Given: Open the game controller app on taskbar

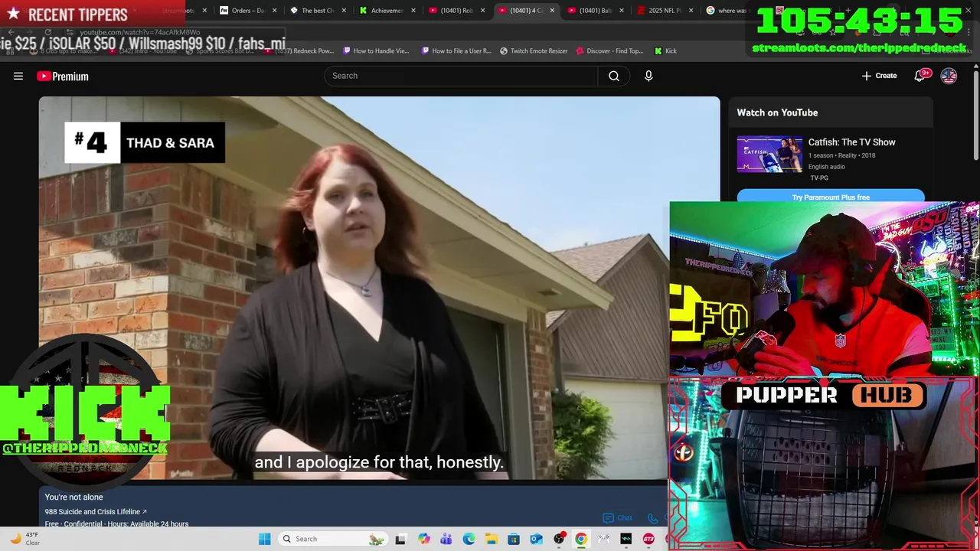Looking at the screenshot, I should pos(604,539).
